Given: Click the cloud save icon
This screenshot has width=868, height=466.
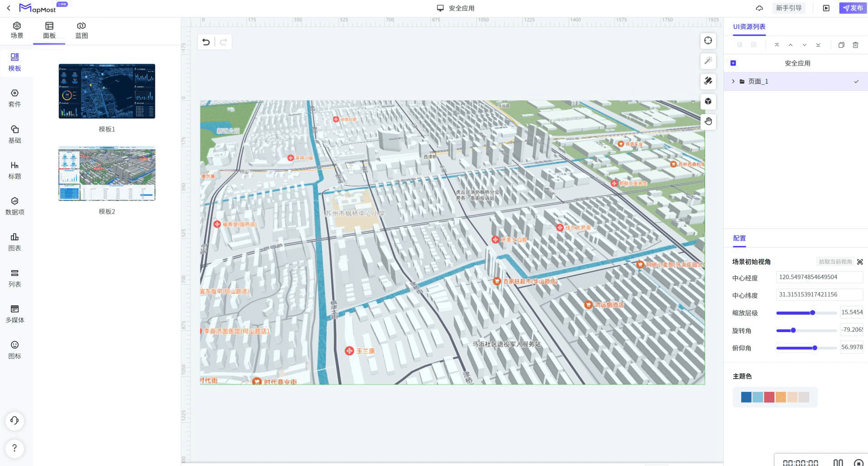Looking at the screenshot, I should coord(759,8).
